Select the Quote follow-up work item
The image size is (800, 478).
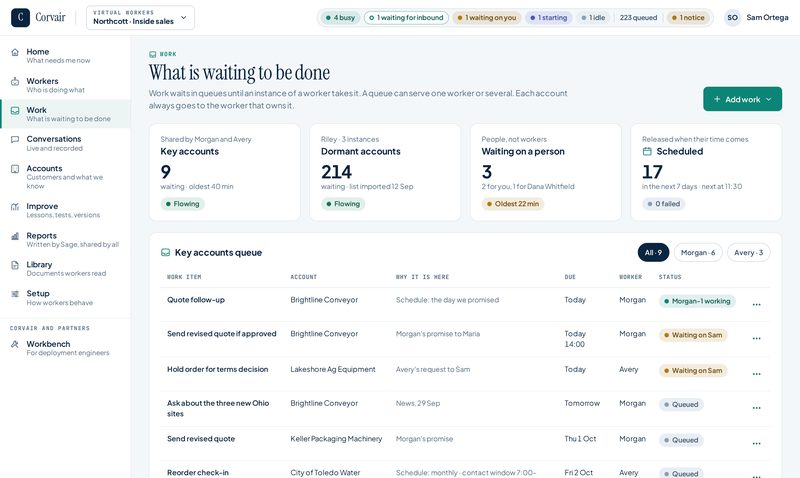click(196, 300)
